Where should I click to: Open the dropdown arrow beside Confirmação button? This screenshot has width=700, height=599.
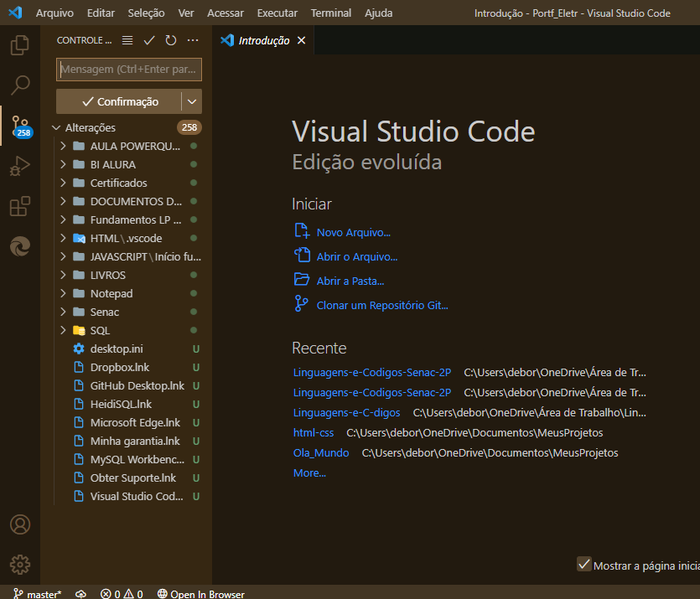point(192,101)
